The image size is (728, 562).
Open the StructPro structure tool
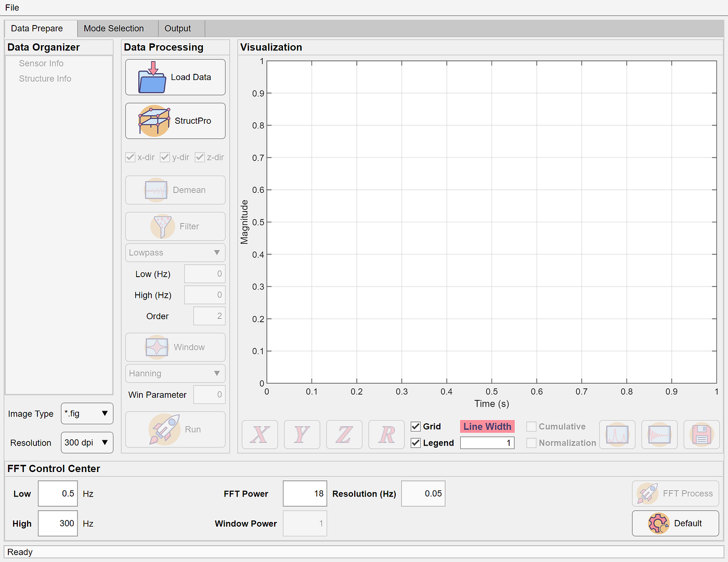(175, 121)
